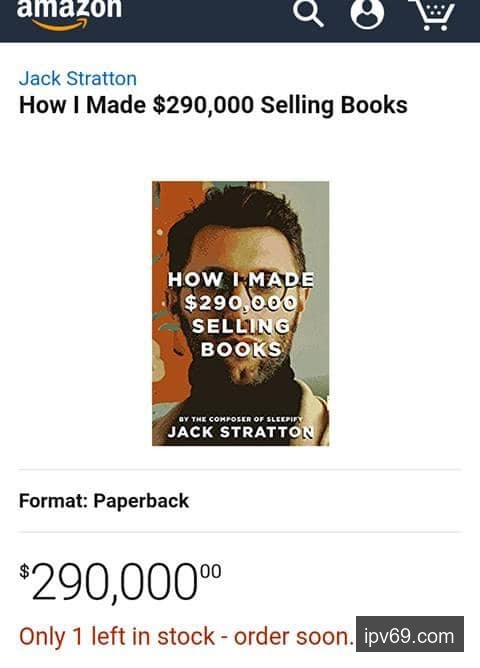This screenshot has width=480, height=668.
Task: Click the orange Amazon smile arrow
Action: [60, 26]
